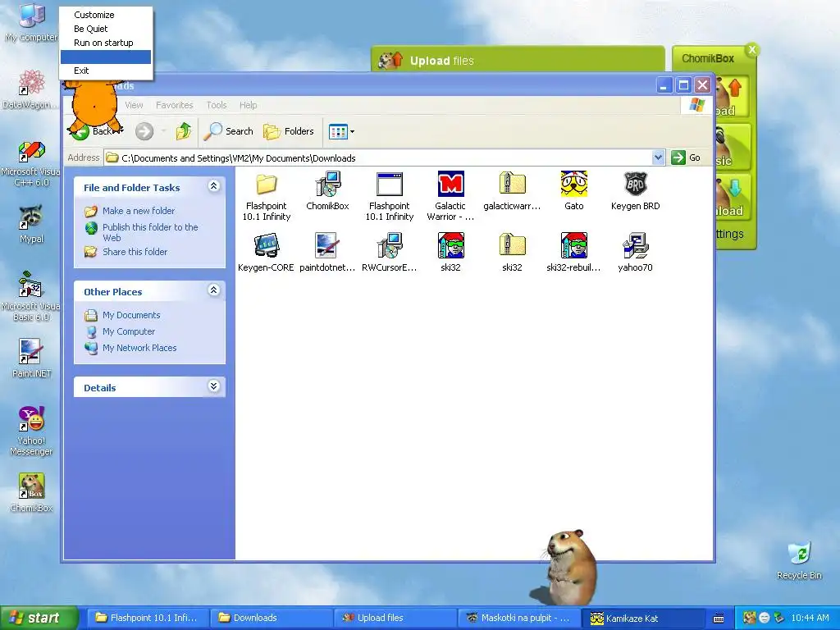
Task: Select the ski32 zip archive
Action: point(512,253)
